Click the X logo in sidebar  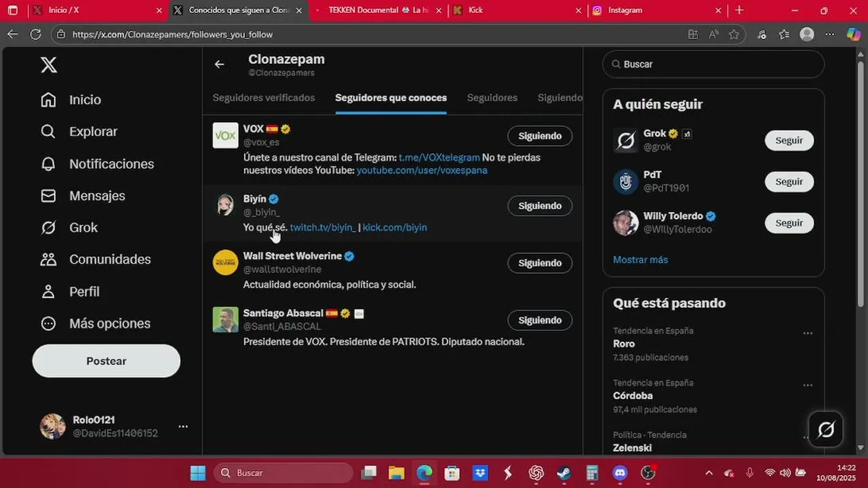click(x=49, y=65)
